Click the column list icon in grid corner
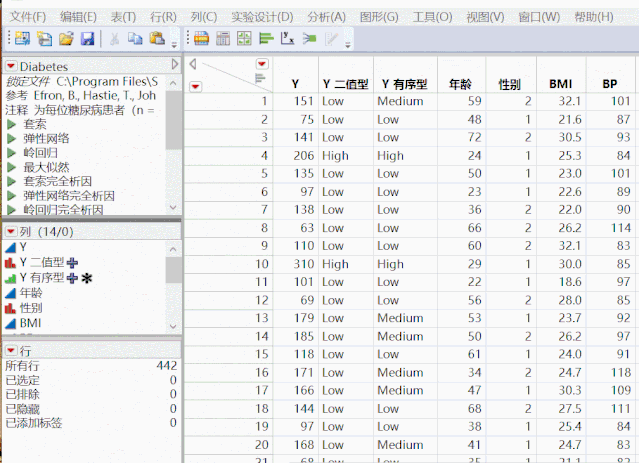639x463 pixels. [260, 78]
